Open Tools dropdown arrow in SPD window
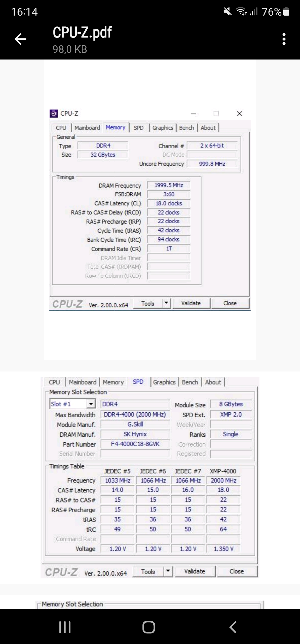 click(168, 571)
